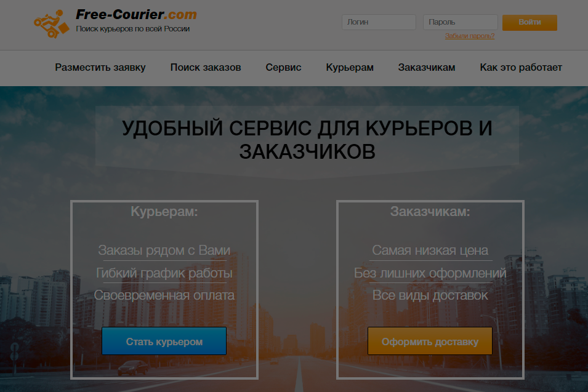This screenshot has width=588, height=392.
Task: Select the Сервис menu item
Action: tap(283, 68)
